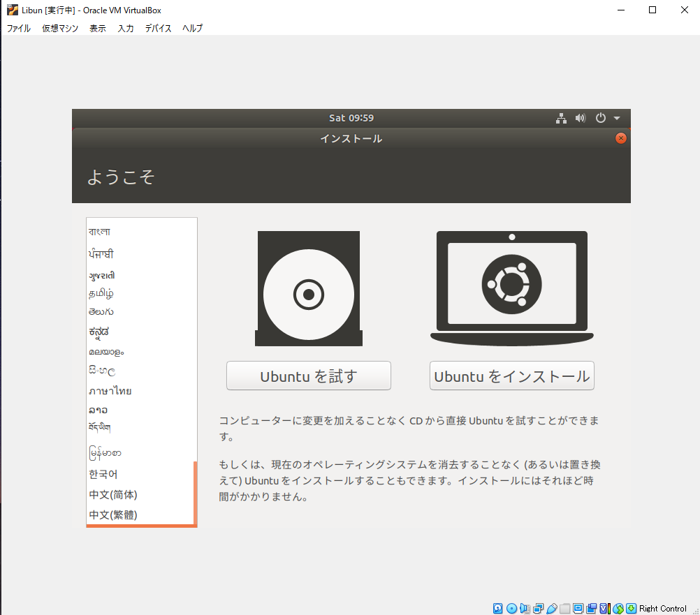
Task: Toggle the mouse integration status icon
Action: click(618, 608)
